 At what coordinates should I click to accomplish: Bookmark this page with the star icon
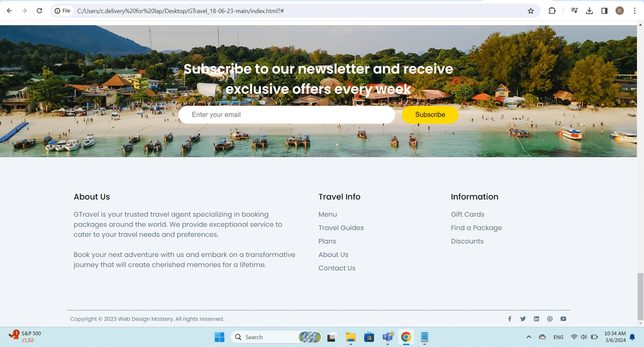531,11
